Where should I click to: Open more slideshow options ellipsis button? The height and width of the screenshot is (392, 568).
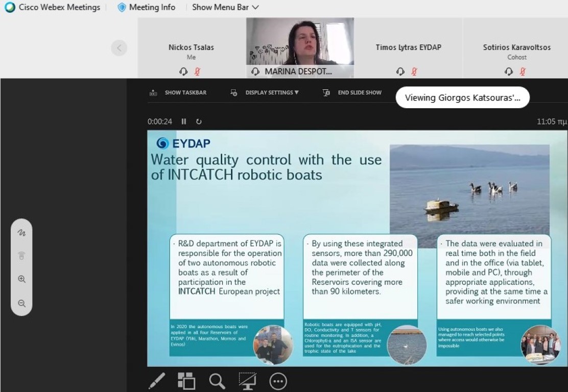[x=278, y=381]
